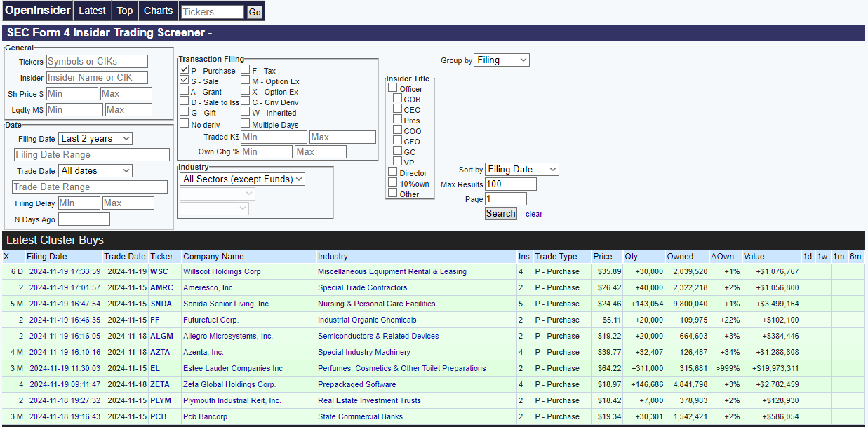868x427 pixels.
Task: Check the CEO insider title box
Action: (398, 109)
